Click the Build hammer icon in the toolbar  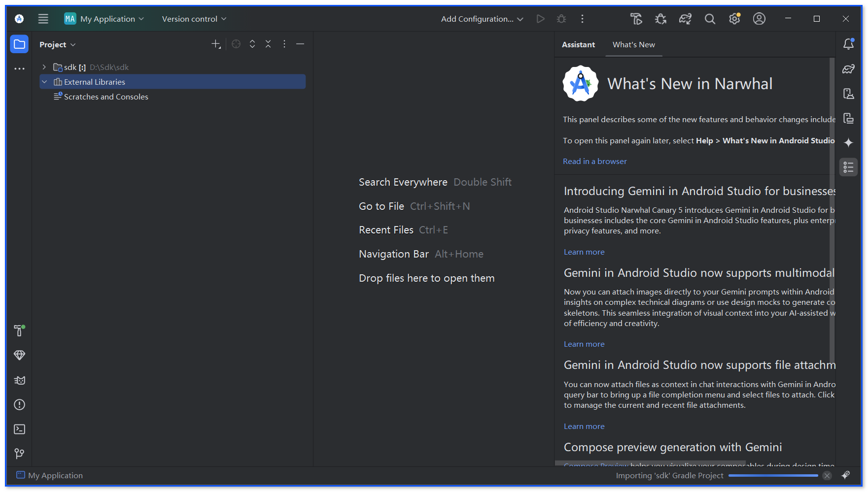(636, 19)
